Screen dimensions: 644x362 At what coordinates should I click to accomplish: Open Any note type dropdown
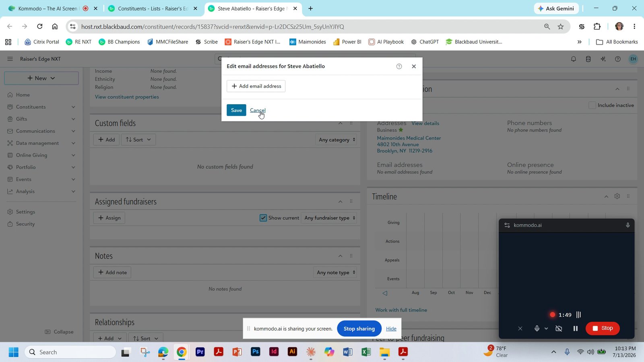(336, 272)
